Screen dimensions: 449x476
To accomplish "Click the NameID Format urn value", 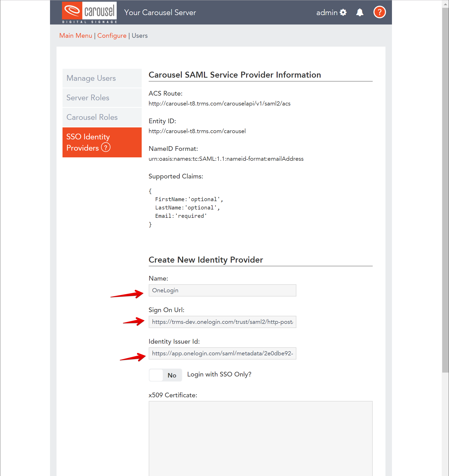I will click(226, 159).
